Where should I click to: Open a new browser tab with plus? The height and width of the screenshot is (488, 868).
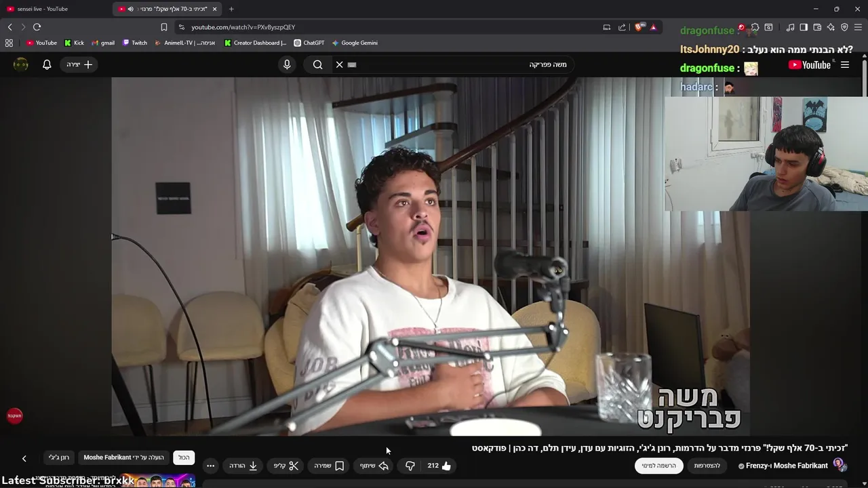pyautogui.click(x=231, y=9)
